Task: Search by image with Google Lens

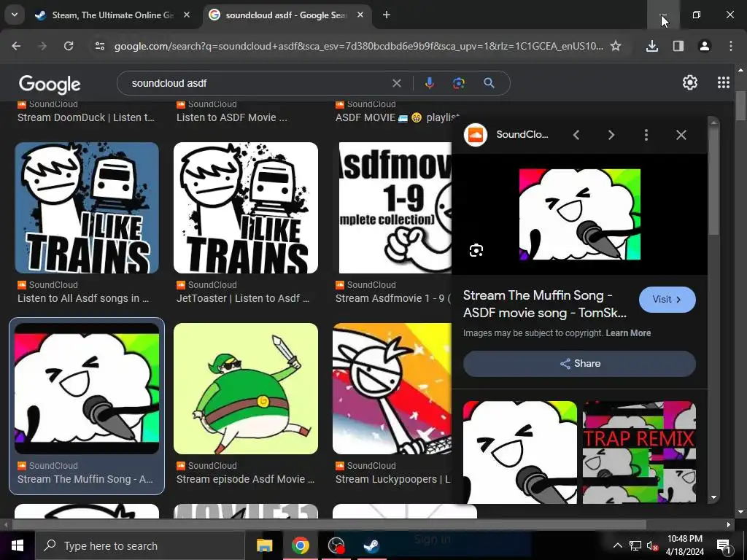Action: [x=459, y=83]
